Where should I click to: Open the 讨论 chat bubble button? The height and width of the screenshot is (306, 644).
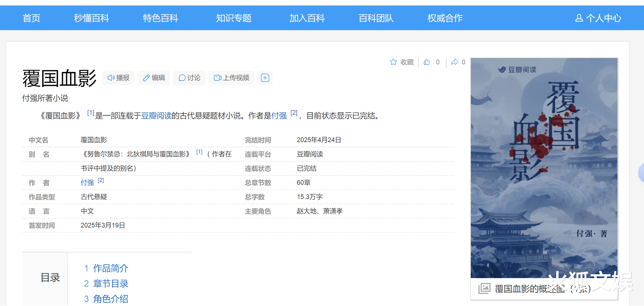(189, 78)
